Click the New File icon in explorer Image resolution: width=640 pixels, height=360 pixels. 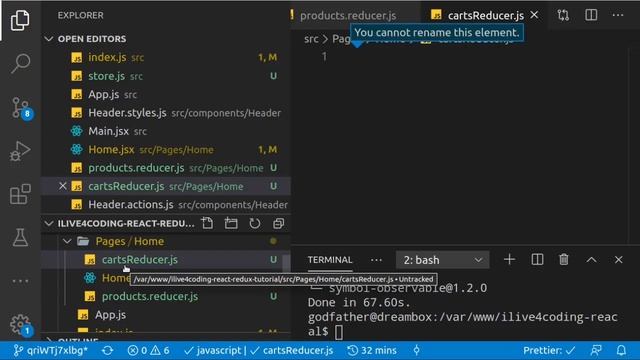(x=207, y=223)
